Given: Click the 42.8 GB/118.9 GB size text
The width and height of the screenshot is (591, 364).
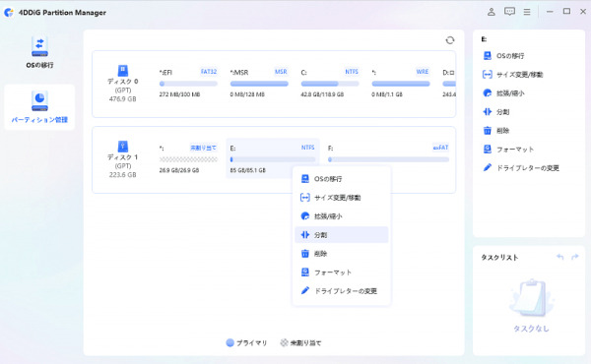Looking at the screenshot, I should (322, 94).
